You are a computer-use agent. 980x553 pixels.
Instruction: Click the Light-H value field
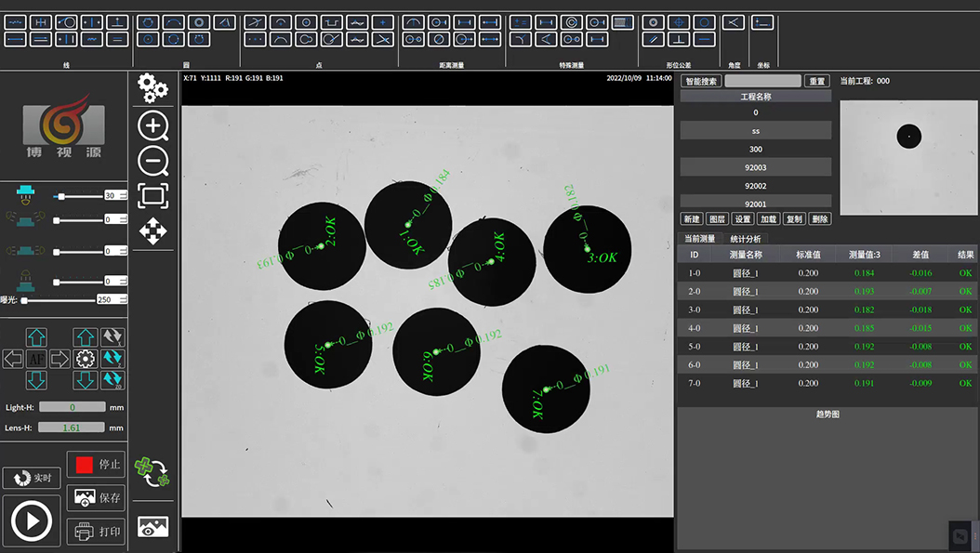point(72,407)
